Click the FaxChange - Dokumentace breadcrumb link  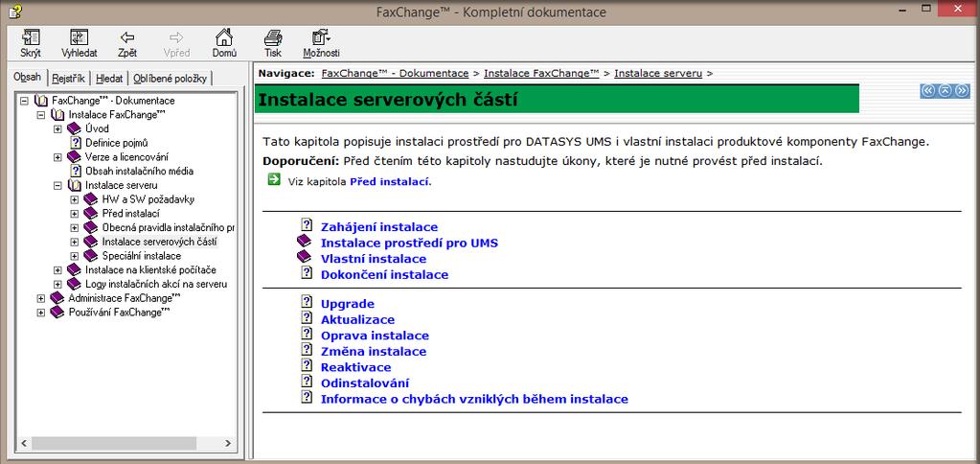click(395, 73)
